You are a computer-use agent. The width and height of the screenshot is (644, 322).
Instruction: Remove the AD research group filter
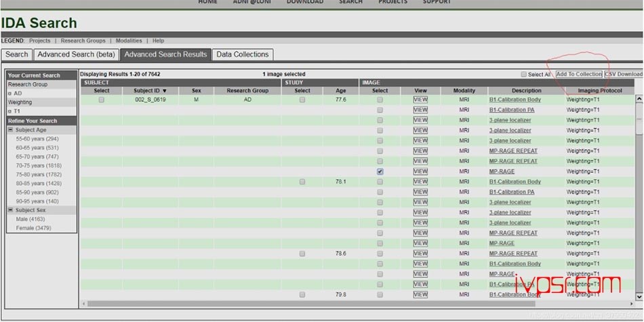point(9,94)
